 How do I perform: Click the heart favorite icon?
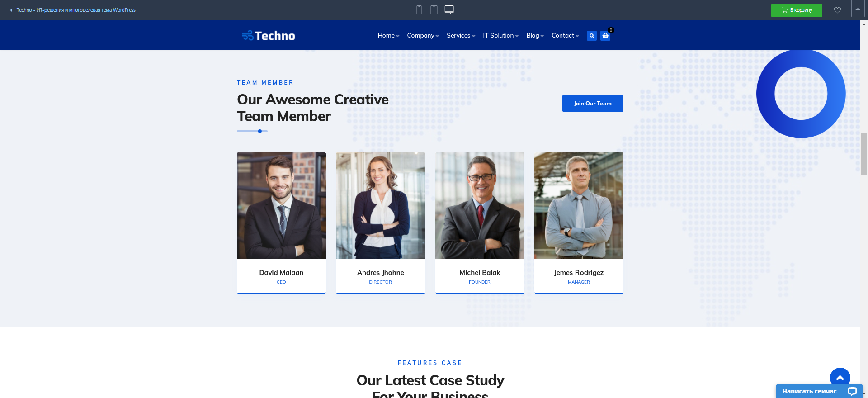(x=837, y=10)
